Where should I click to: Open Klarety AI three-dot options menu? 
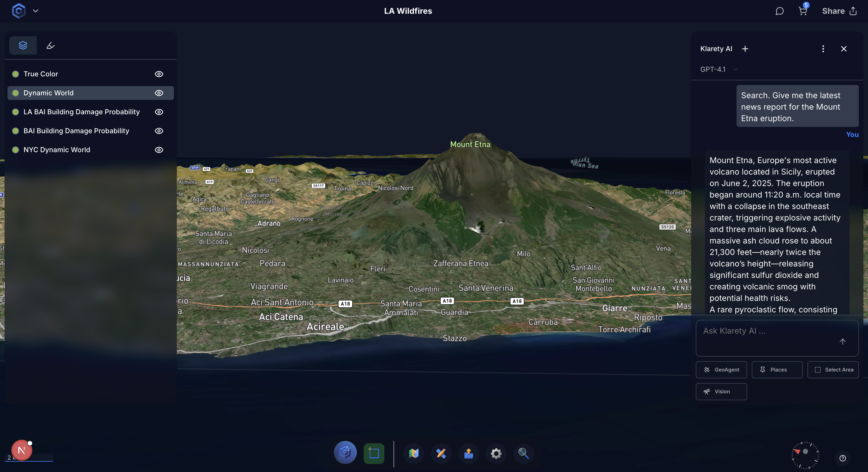(823, 49)
